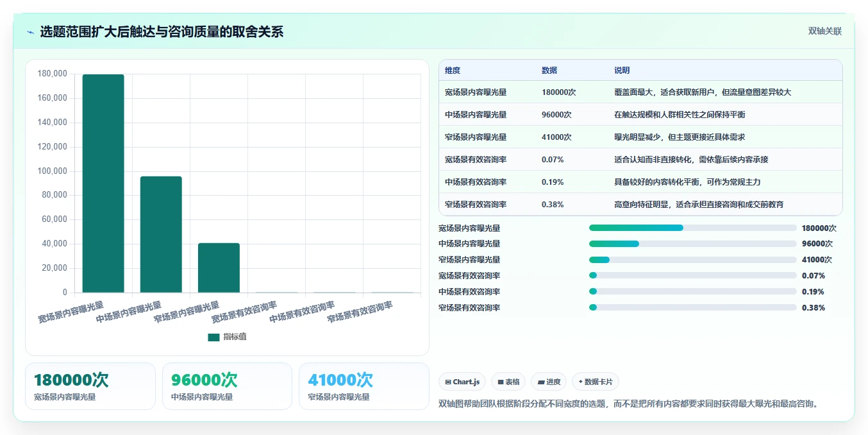
Task: Click the 双轴关联 label in header
Action: coord(824,31)
